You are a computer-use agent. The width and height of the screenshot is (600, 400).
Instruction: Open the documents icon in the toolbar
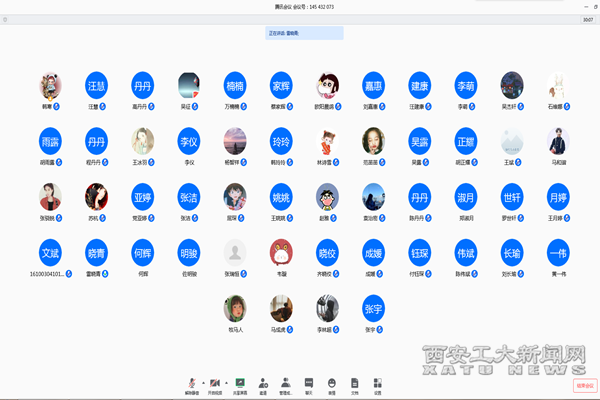pos(355,383)
